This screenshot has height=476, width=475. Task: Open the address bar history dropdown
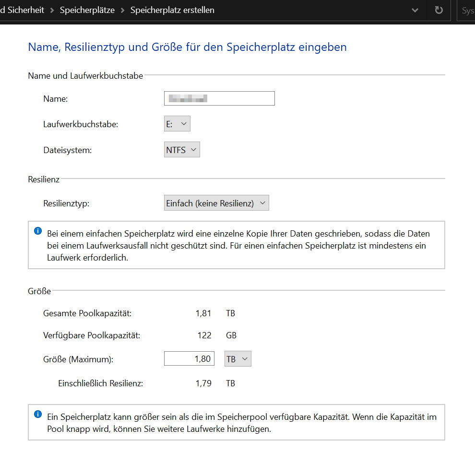click(x=415, y=11)
